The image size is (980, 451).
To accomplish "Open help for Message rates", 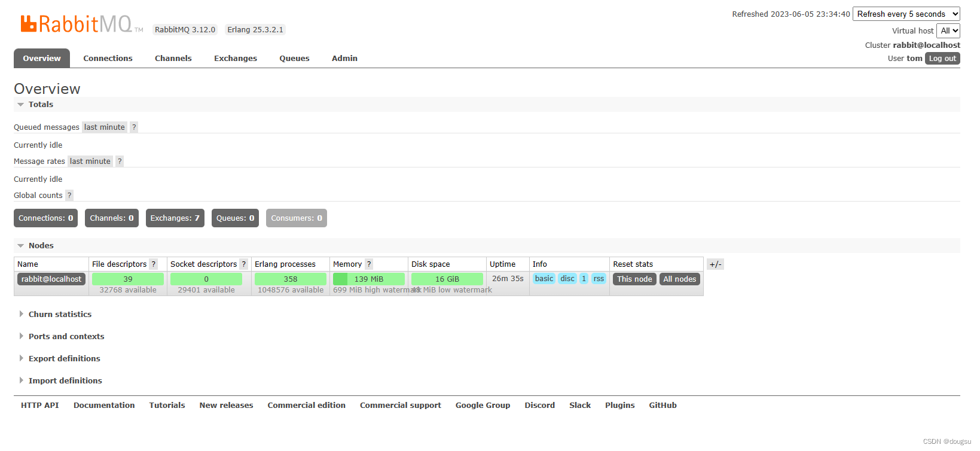I will (120, 161).
